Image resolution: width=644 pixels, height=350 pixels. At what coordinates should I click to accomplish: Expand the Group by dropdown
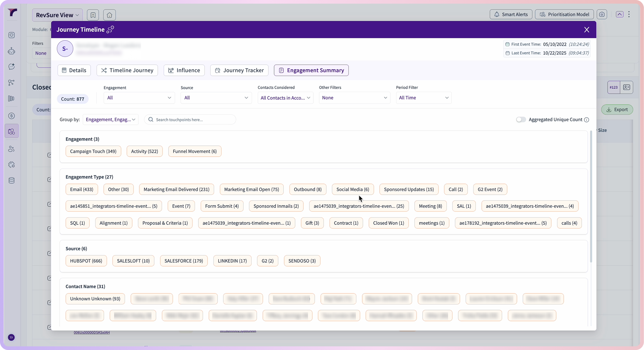point(110,120)
